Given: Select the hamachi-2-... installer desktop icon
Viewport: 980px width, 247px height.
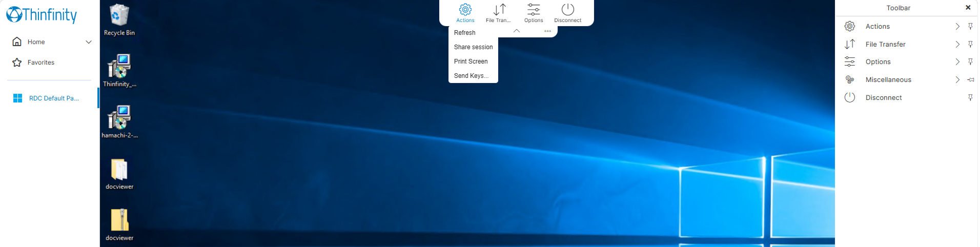Looking at the screenshot, I should coord(119,122).
